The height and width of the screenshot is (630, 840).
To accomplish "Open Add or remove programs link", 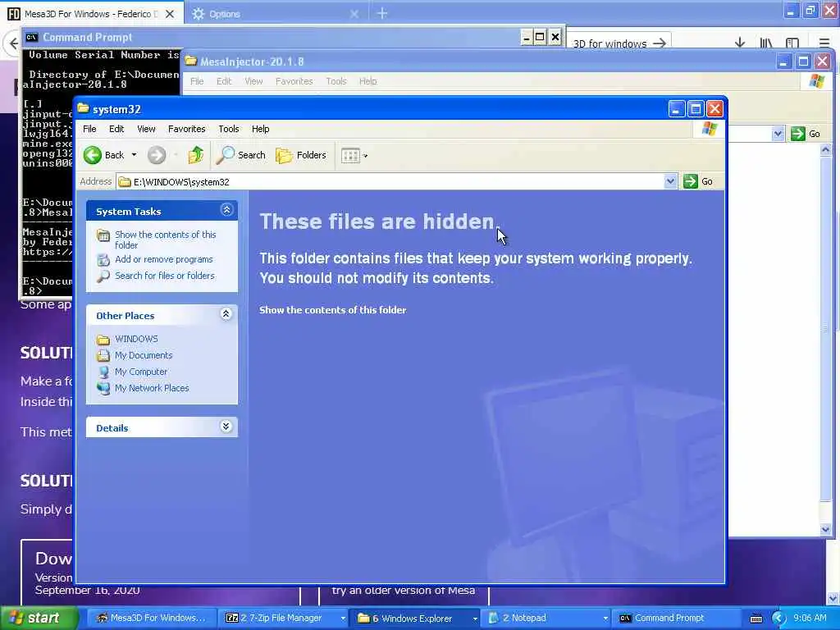I will [163, 259].
